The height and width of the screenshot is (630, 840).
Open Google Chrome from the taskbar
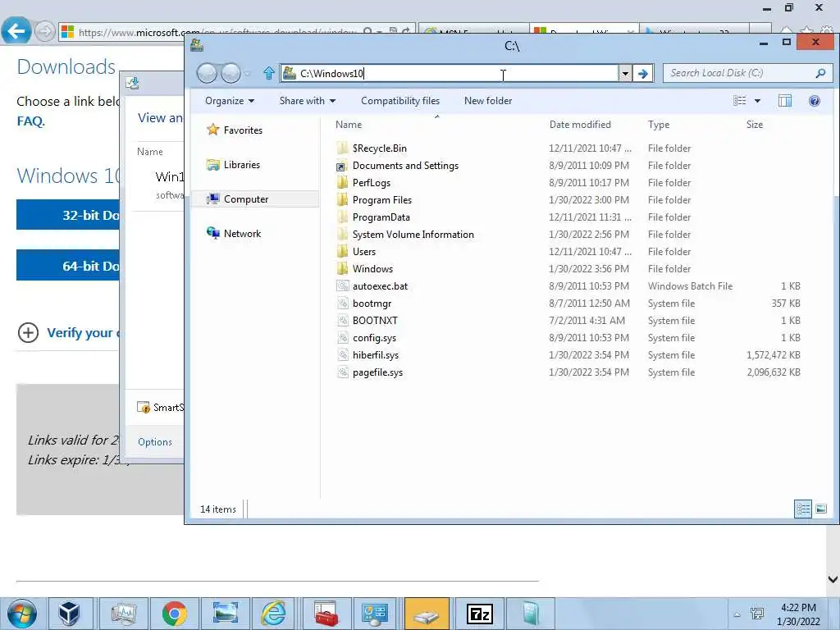click(175, 614)
